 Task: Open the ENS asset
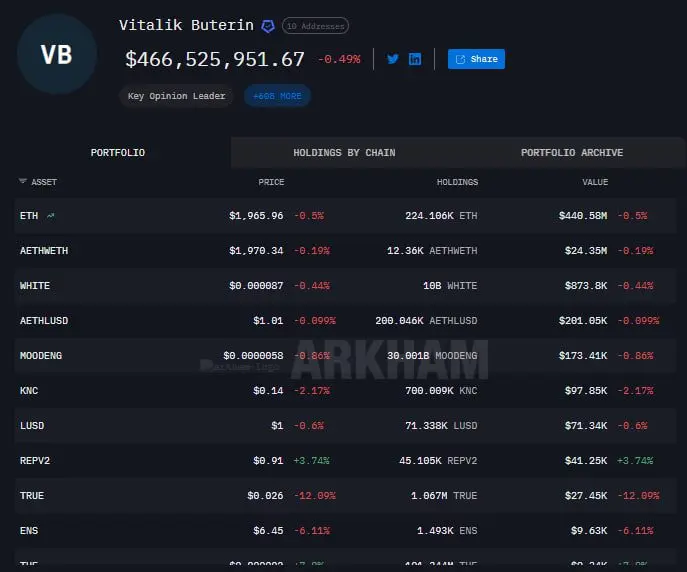29,531
